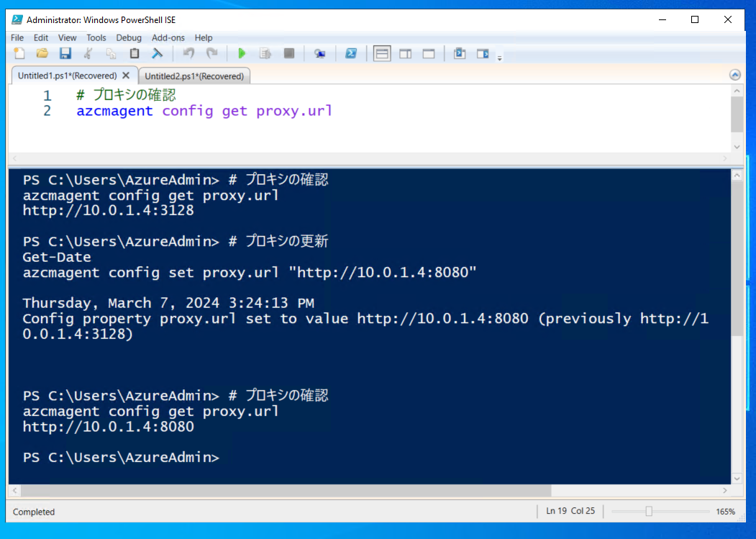Viewport: 756px width, 539px height.
Task: Run the script with the green play icon
Action: click(242, 53)
